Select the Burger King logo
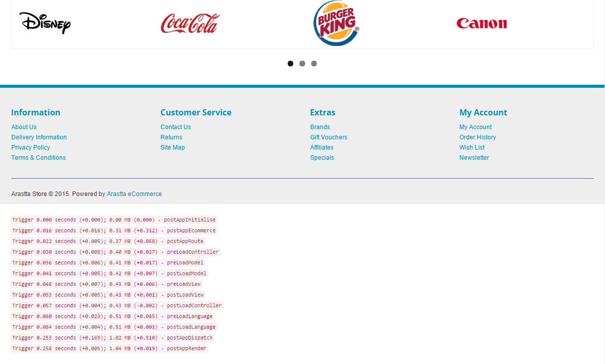The height and width of the screenshot is (364, 605). (x=336, y=23)
